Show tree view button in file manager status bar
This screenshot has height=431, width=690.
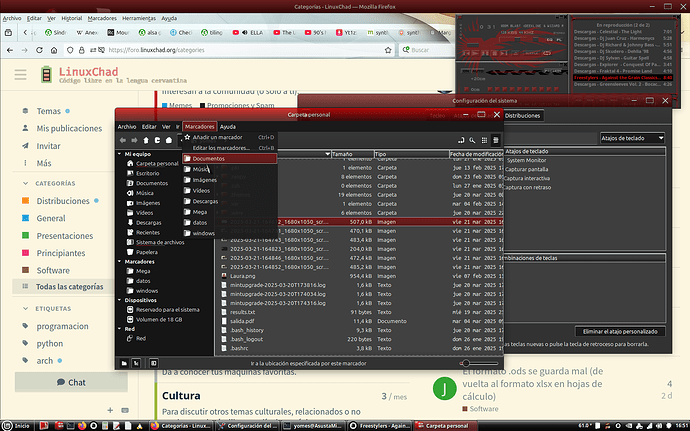tap(136, 363)
